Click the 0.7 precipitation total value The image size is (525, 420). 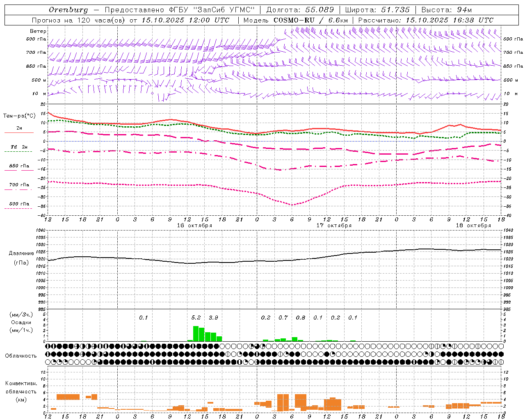(x=283, y=317)
